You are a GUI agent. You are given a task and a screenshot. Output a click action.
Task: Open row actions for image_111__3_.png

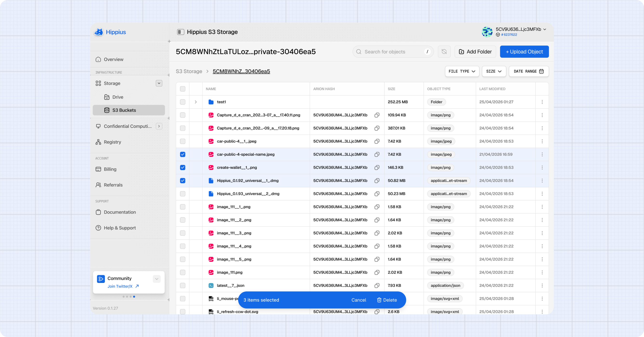pyautogui.click(x=542, y=233)
